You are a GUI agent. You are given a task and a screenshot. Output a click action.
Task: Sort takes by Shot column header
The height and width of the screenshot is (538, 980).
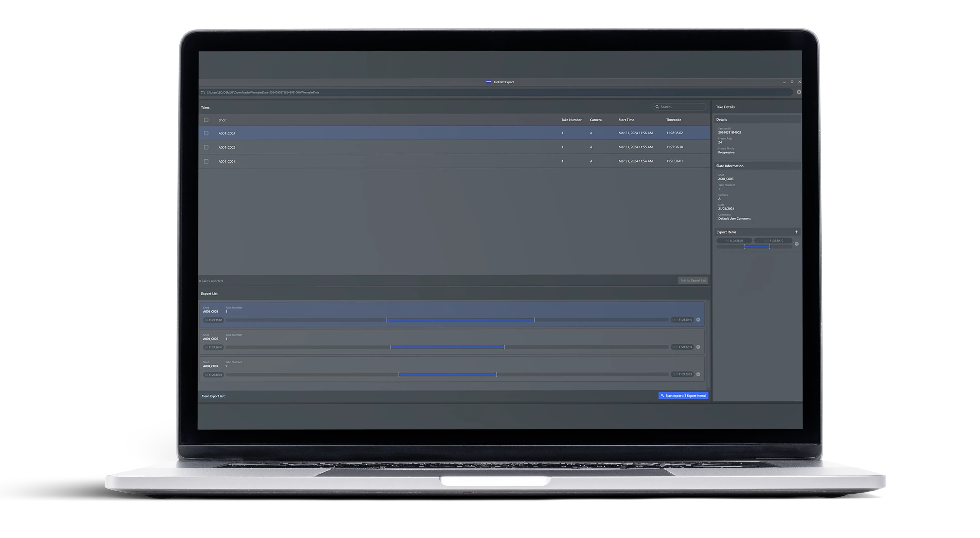[x=222, y=120]
